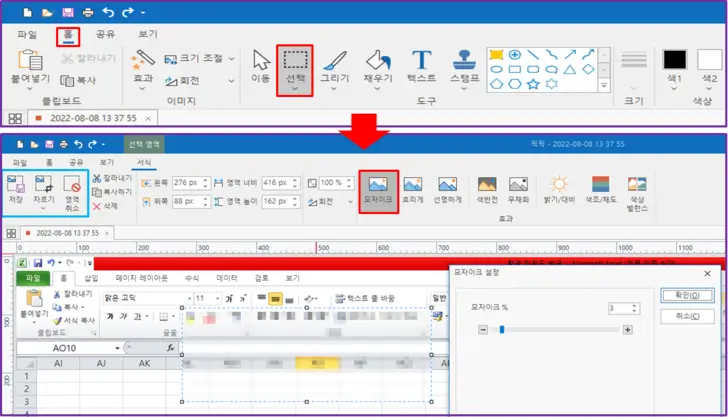Click 복사하기 in the selection format ribbon
Screen dimensions: 728x417
(112, 192)
